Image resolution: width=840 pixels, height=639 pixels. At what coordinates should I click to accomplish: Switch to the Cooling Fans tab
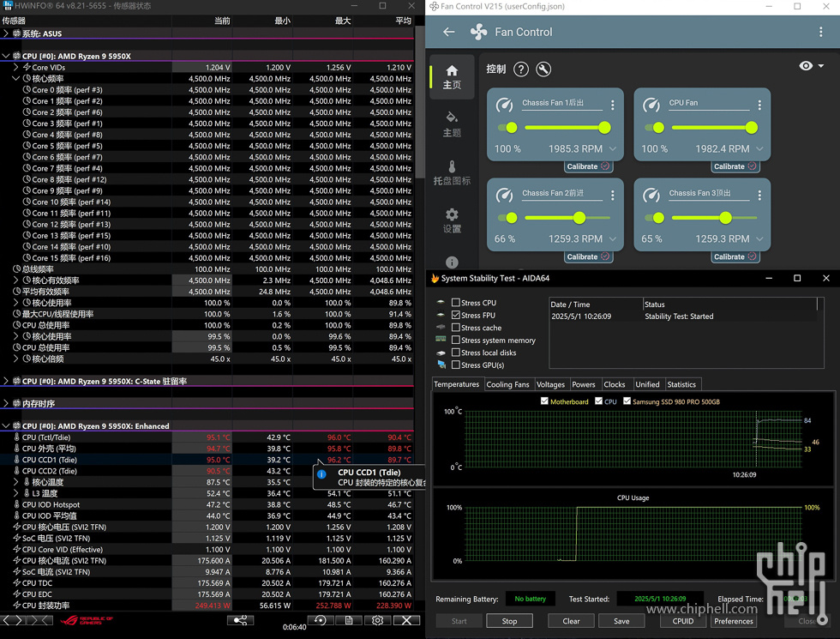[507, 384]
